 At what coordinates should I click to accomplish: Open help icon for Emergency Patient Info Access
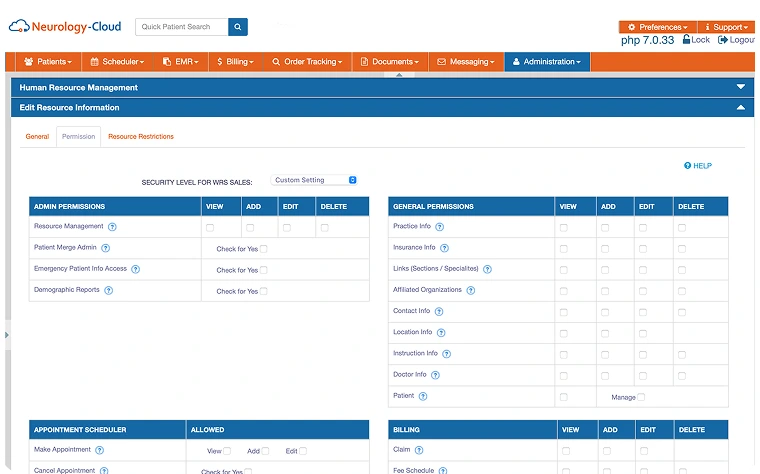pos(135,269)
